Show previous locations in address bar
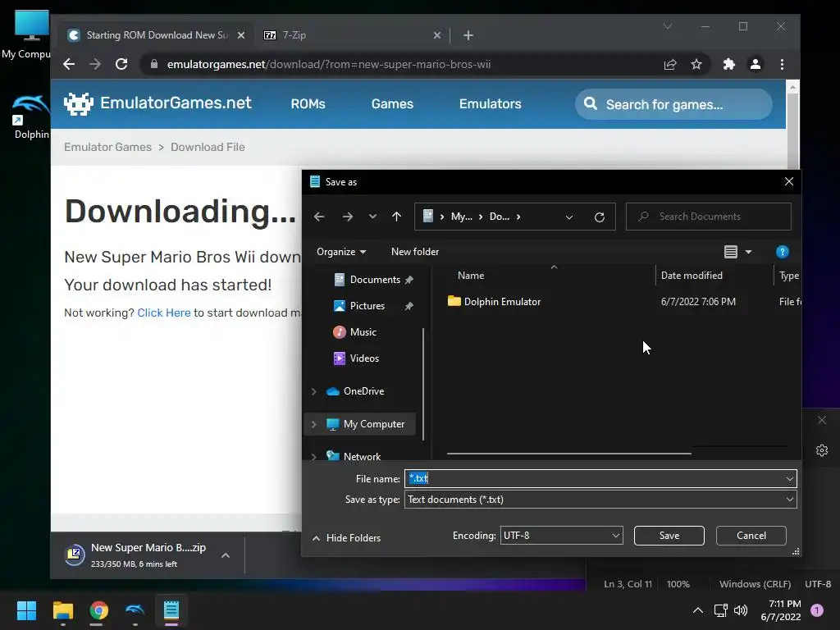 coord(569,217)
